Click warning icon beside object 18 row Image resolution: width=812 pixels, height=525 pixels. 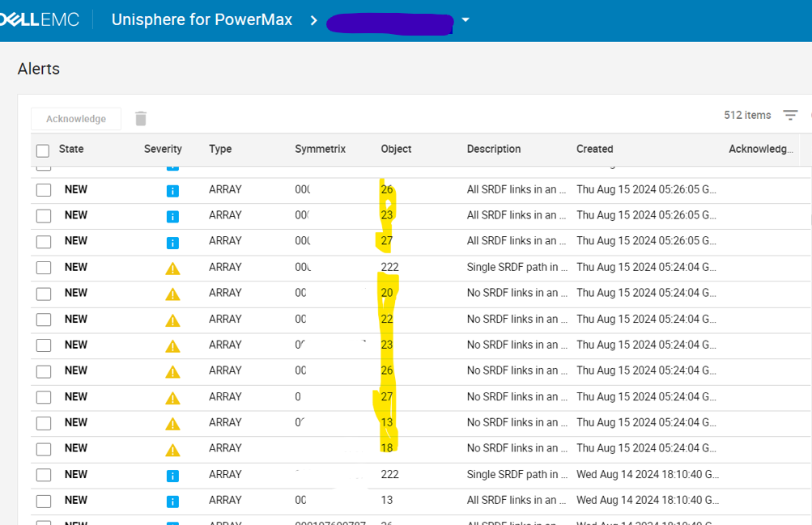pos(172,448)
